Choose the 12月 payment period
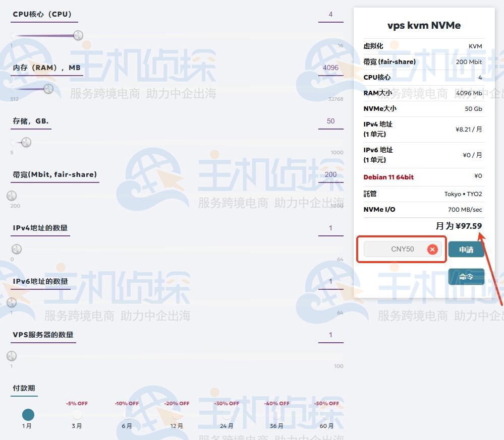 [x=177, y=415]
